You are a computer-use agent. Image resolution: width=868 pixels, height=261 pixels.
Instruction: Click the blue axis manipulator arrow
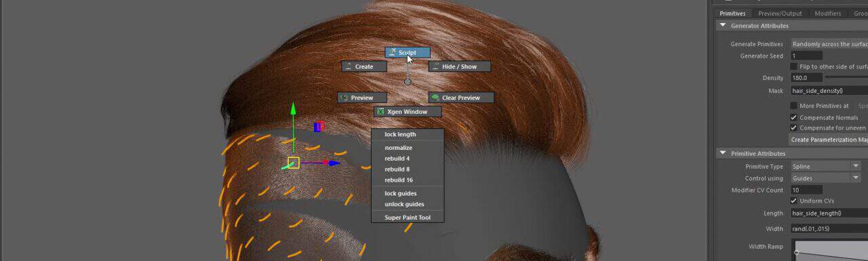(x=335, y=163)
